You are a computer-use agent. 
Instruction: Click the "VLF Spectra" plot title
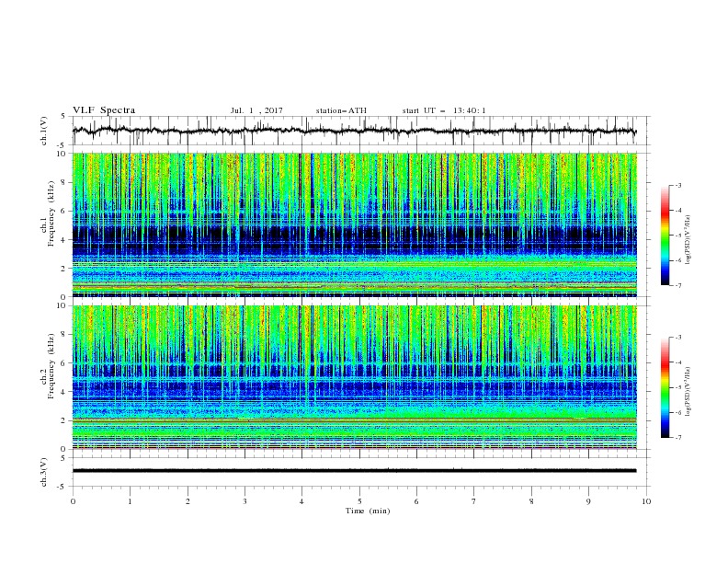click(x=104, y=110)
